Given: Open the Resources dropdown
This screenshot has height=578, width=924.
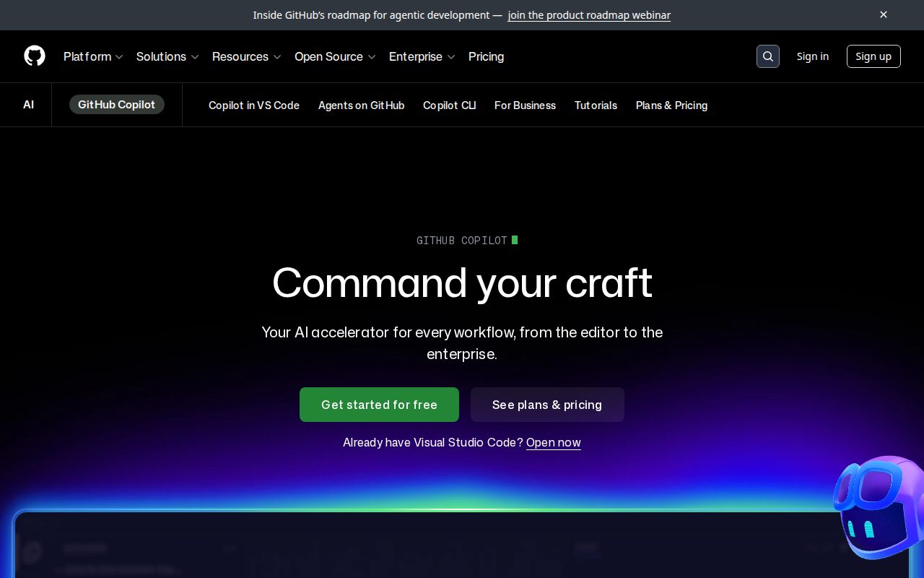Looking at the screenshot, I should [x=246, y=56].
